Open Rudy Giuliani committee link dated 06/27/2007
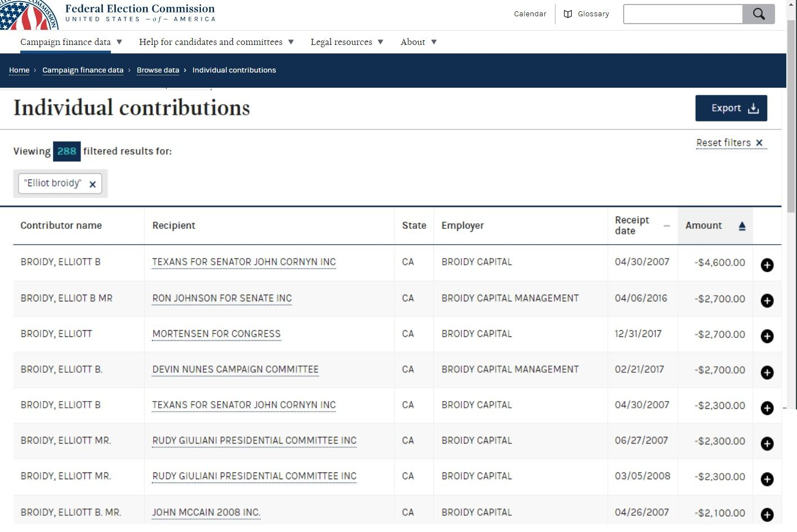797x532 pixels. (254, 441)
